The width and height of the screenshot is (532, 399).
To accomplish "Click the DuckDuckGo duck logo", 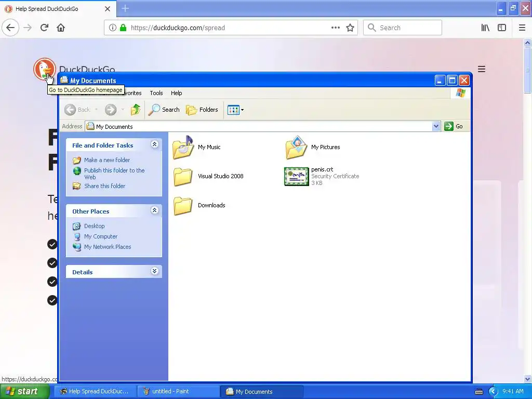I will (45, 69).
